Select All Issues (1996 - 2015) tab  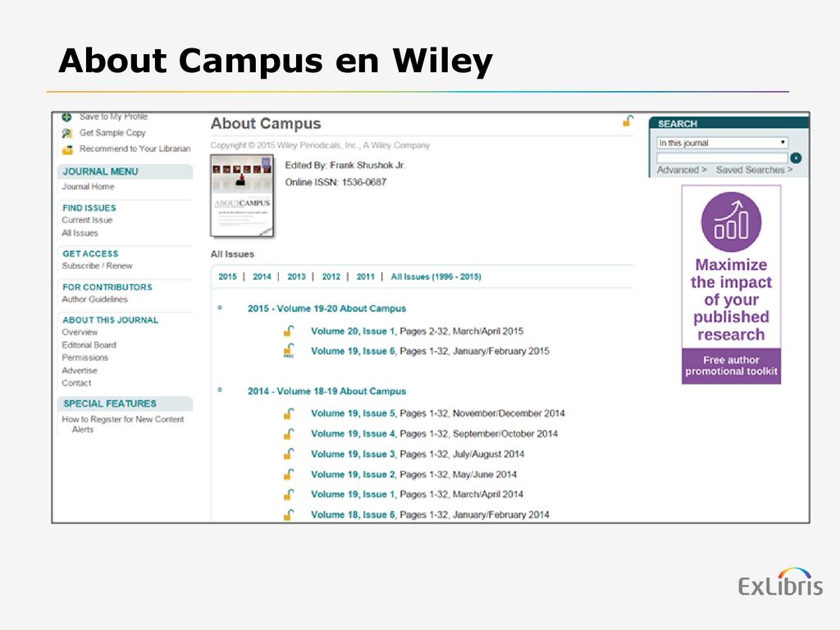(436, 276)
